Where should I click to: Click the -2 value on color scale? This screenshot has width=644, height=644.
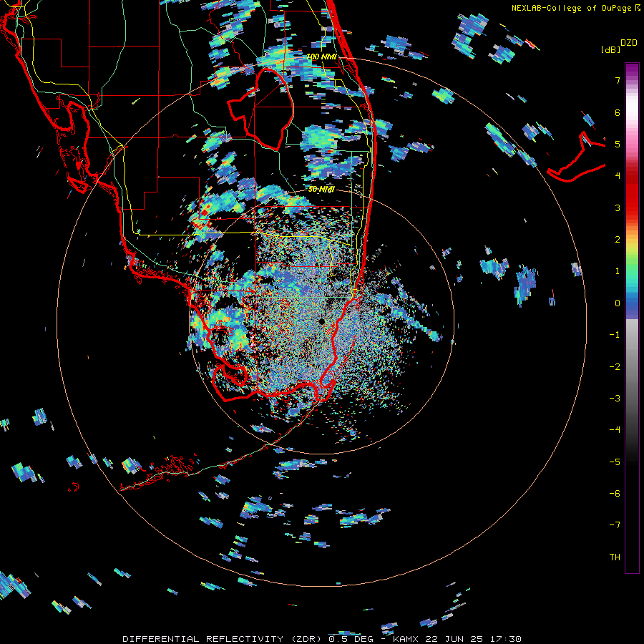tap(615, 366)
